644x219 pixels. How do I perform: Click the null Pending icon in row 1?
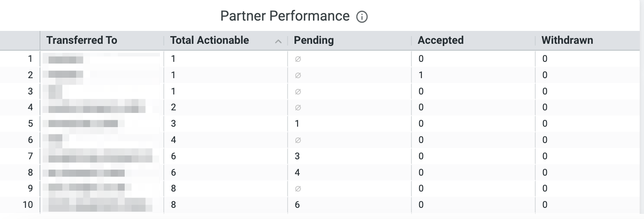point(298,59)
